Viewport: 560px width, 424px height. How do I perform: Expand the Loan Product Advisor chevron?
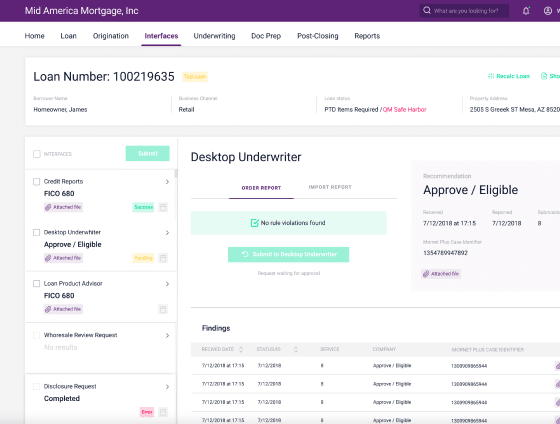tap(167, 284)
